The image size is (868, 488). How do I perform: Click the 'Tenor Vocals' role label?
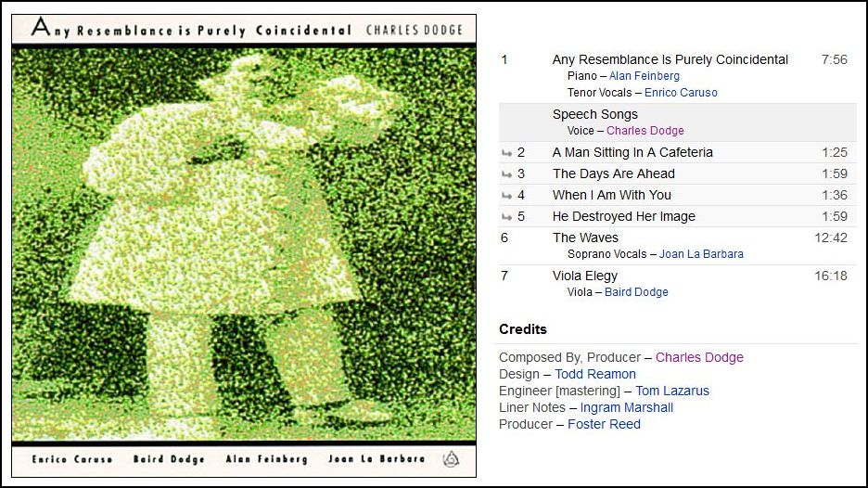pyautogui.click(x=599, y=93)
